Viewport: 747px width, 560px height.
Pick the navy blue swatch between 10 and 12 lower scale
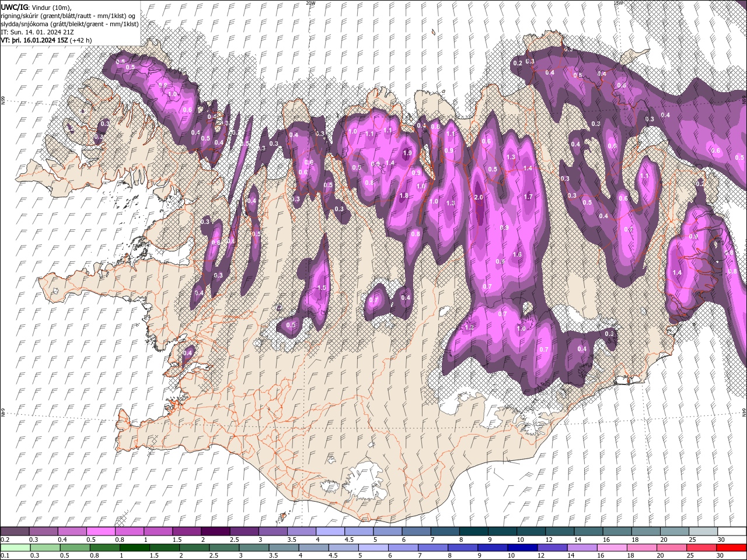point(522,547)
